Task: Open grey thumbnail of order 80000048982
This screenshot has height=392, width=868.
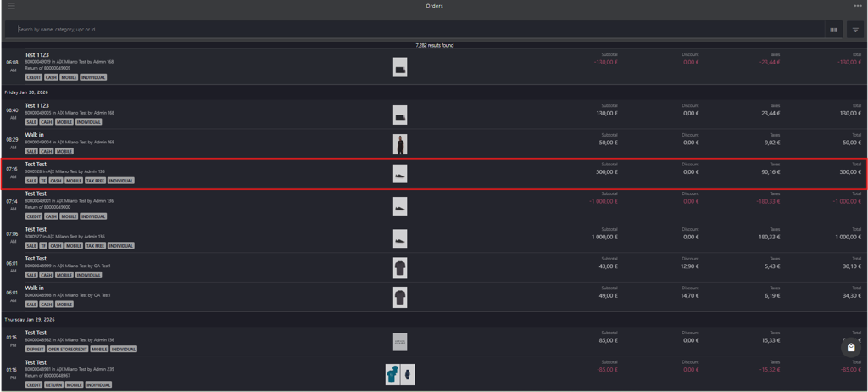Action: (x=400, y=342)
